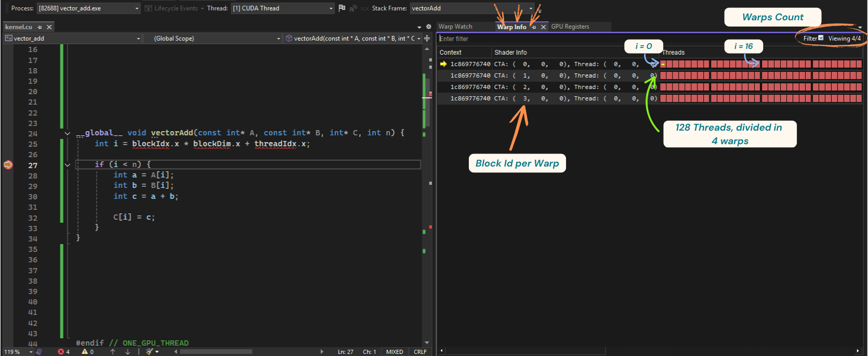The width and height of the screenshot is (868, 356).
Task: Click the breakpoint marker on line 27
Action: coord(8,165)
